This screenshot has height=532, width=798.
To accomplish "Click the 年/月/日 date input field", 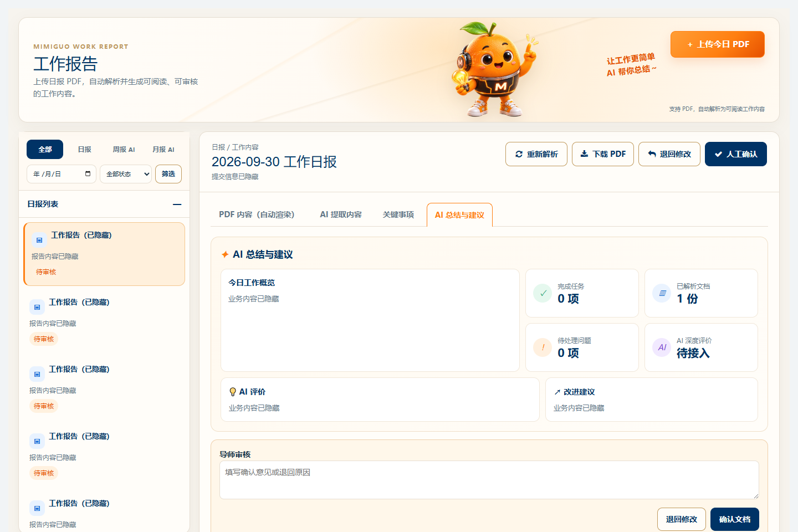I will point(62,174).
